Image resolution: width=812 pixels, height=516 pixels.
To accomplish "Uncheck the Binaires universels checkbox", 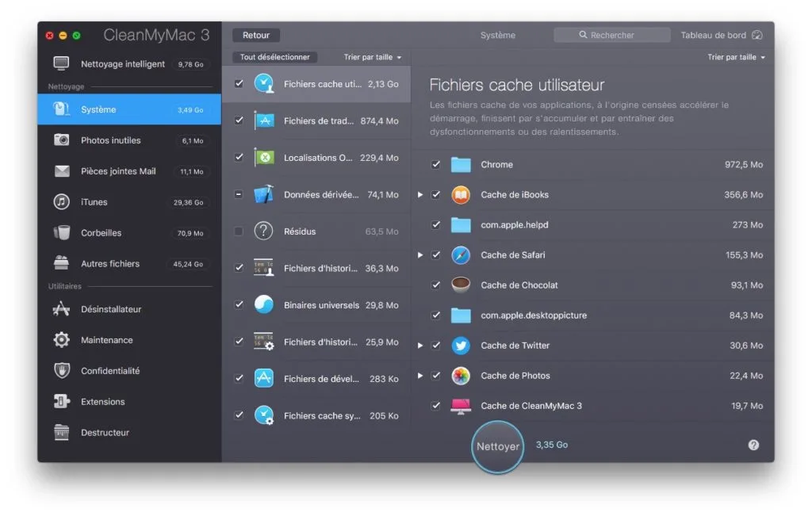I will pos(239,304).
